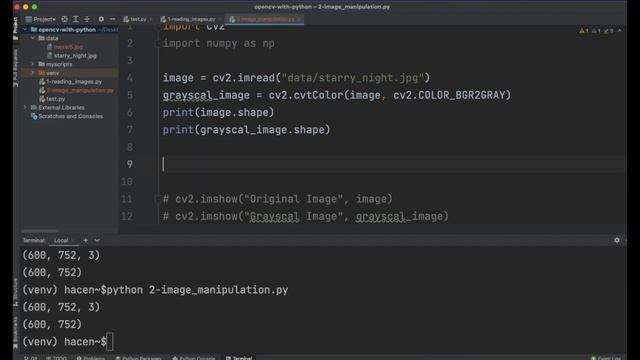Open the Project tool window side tab
Image resolution: width=640 pixels, height=360 pixels.
click(16, 29)
